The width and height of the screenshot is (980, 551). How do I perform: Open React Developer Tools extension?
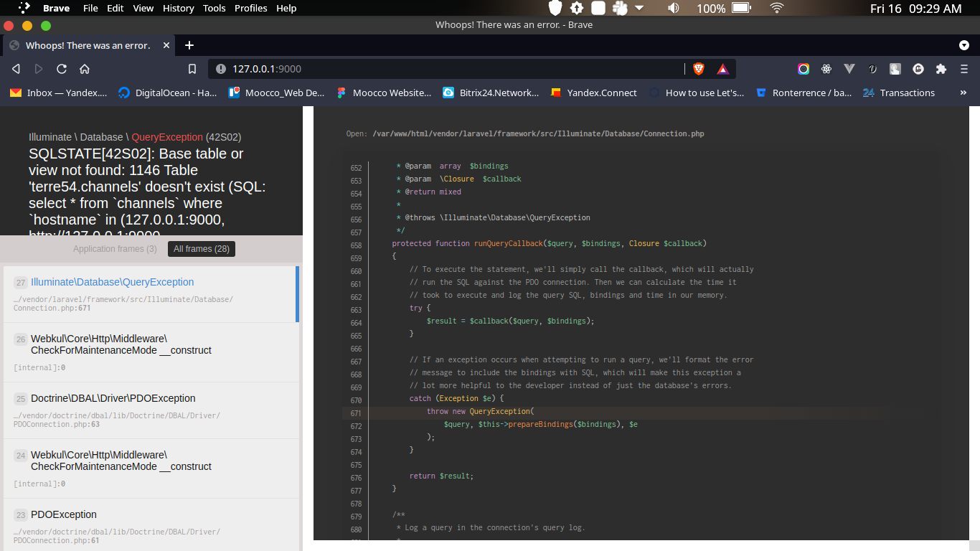tap(826, 69)
